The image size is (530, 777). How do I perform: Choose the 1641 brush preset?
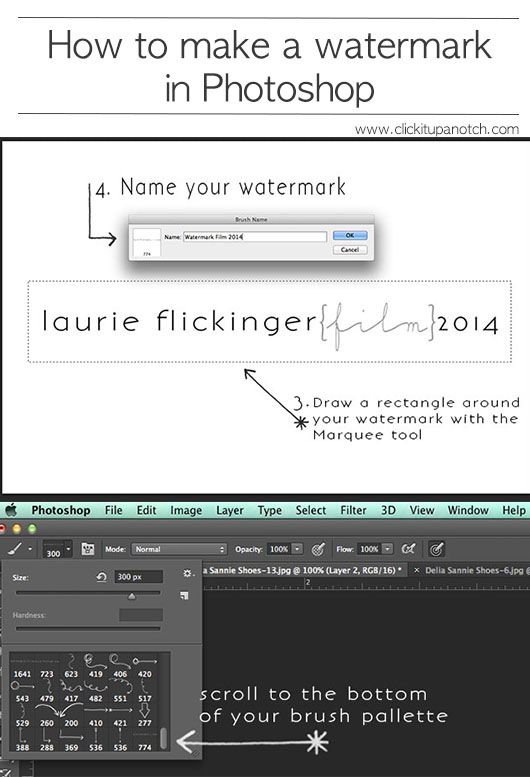pyautogui.click(x=22, y=666)
